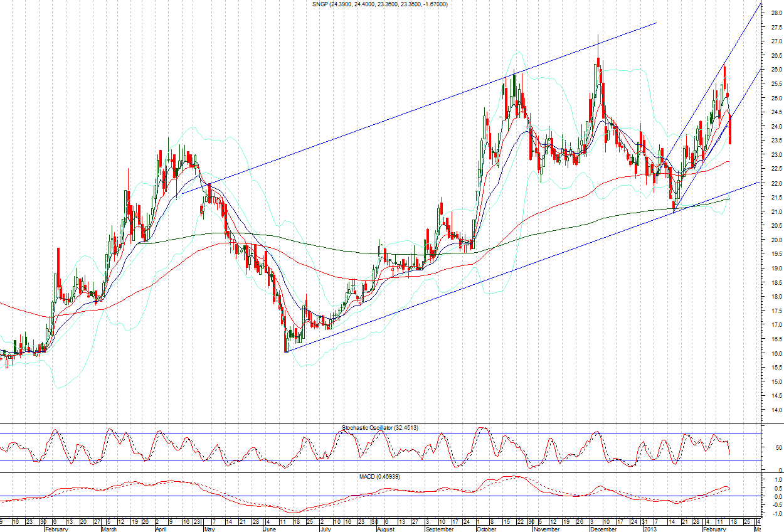The height and width of the screenshot is (532, 784).
Task: Select the December peak candle wick near 27.0
Action: 598,45
